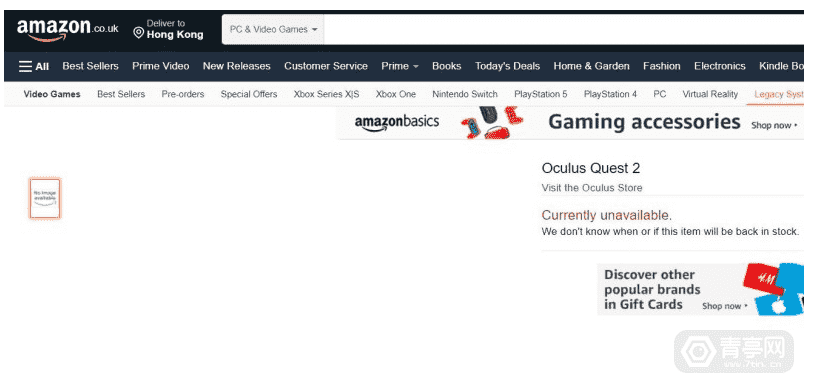Click the AmazonBasics gaming accessories banner

tap(570, 123)
